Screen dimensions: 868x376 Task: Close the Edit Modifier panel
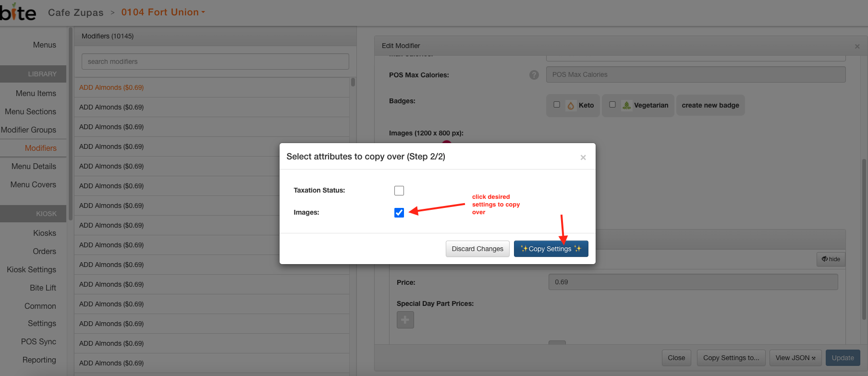coord(857,47)
